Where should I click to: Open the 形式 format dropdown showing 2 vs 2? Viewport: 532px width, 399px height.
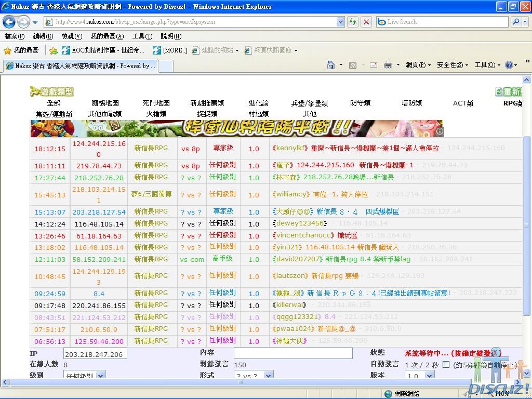click(268, 375)
